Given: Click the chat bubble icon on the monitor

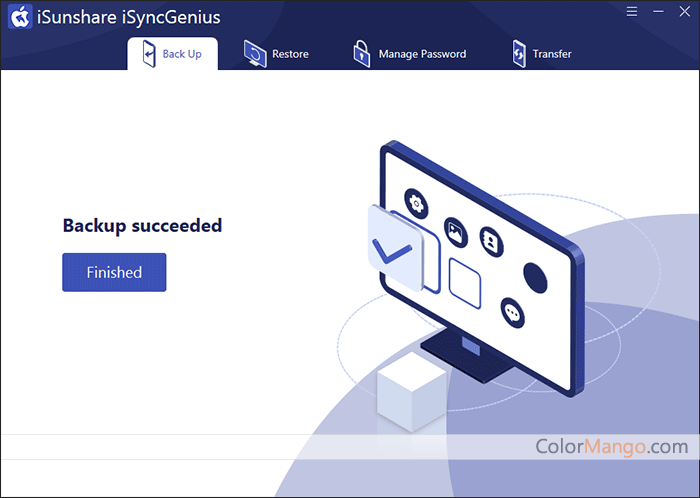Looking at the screenshot, I should tap(513, 312).
